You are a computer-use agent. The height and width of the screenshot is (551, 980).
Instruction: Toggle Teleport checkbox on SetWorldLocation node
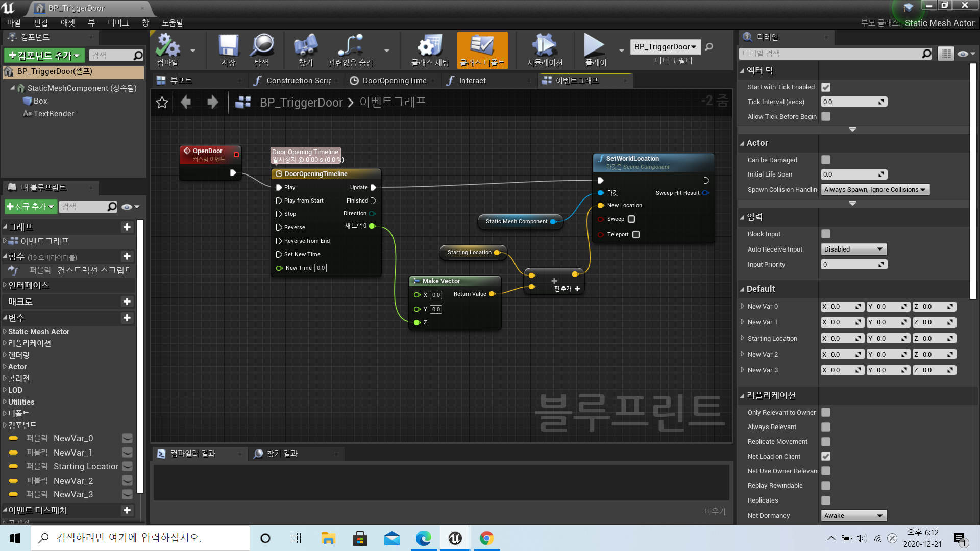(636, 235)
